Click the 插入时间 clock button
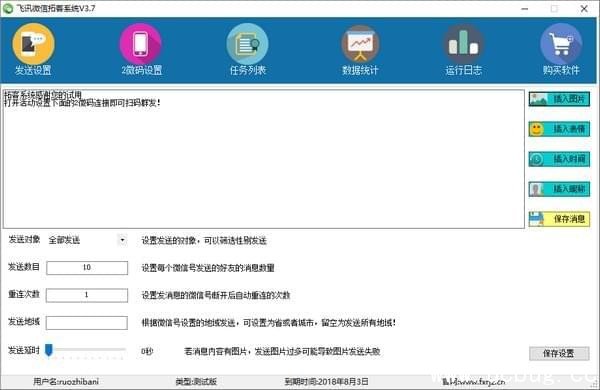Screen dimensions: 600x390 [x=559, y=159]
